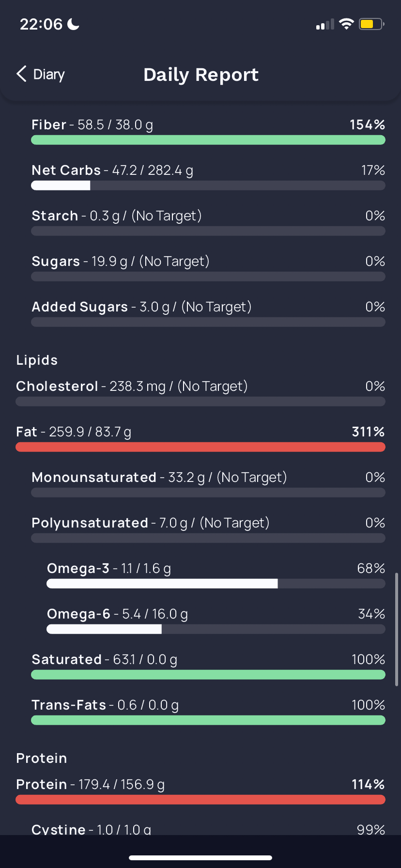Tap the Wi-Fi status icon
Screen dimensions: 401x868
[x=346, y=24]
